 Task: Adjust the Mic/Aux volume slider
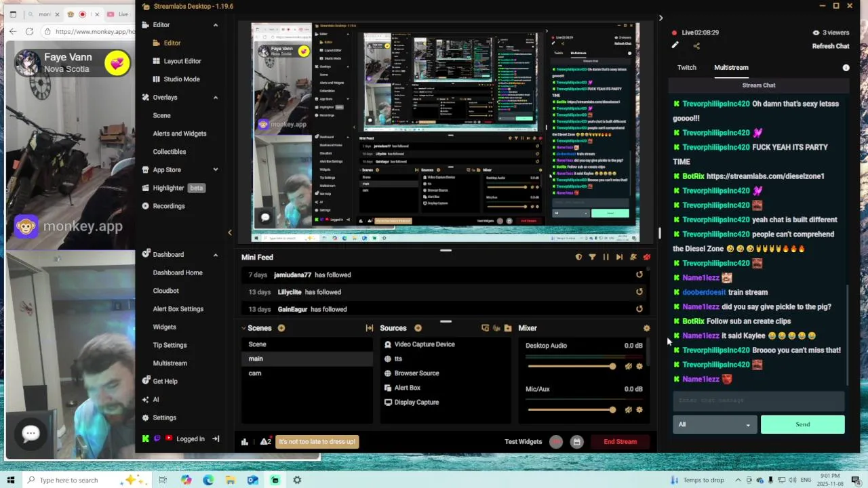click(x=572, y=410)
